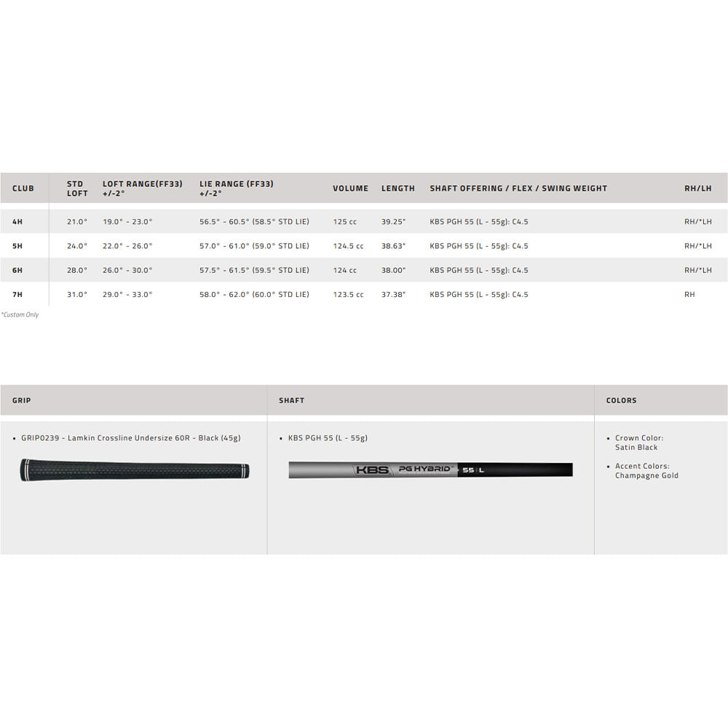728x728 pixels.
Task: Click the SHAFT OFFERING / FLEX / SWING WEIGHT header
Action: (518, 189)
